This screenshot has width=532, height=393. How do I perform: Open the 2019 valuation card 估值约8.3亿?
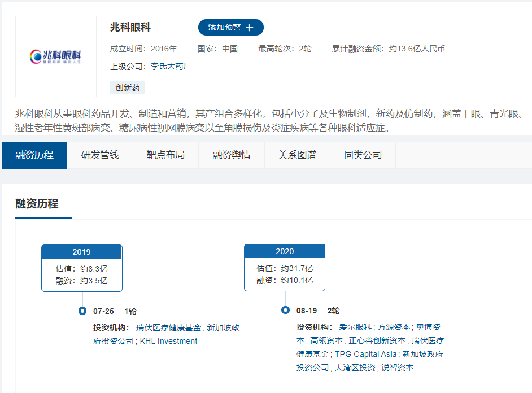point(81,269)
